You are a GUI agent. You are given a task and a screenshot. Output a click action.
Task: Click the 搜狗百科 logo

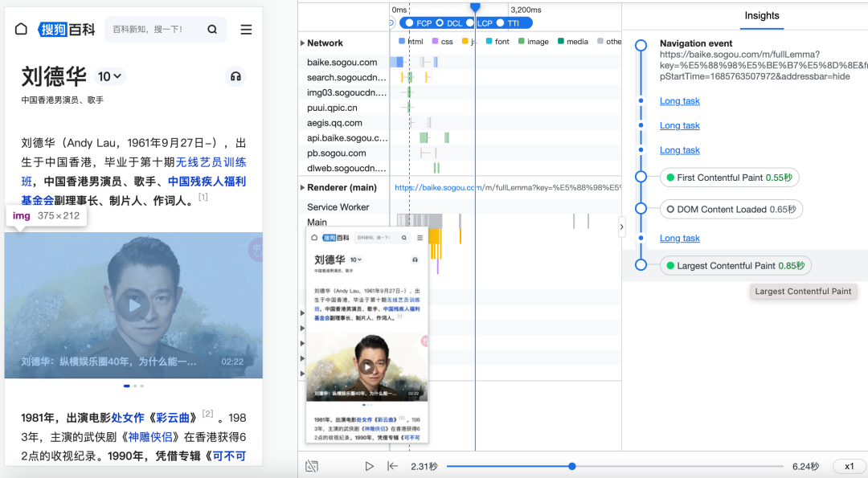67,29
